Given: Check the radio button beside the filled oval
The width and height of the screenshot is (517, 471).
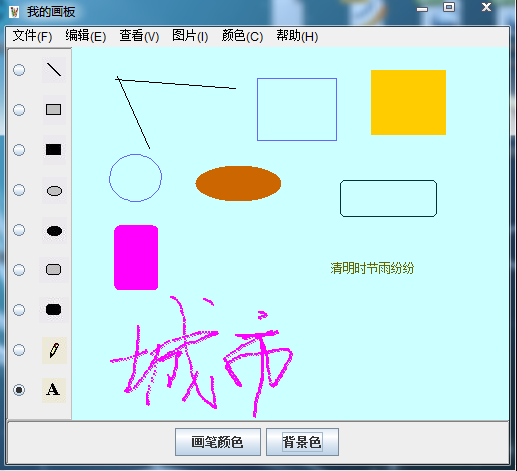Looking at the screenshot, I should [19, 230].
